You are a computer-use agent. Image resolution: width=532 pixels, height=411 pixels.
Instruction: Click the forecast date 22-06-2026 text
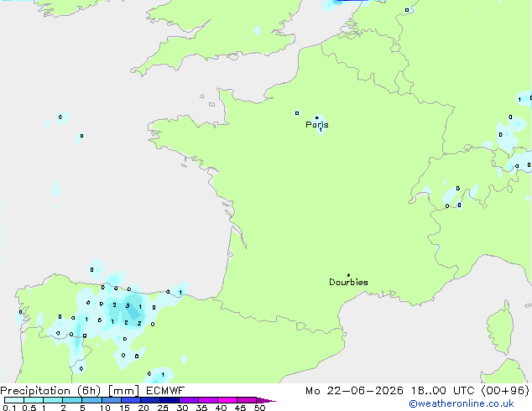(x=365, y=391)
